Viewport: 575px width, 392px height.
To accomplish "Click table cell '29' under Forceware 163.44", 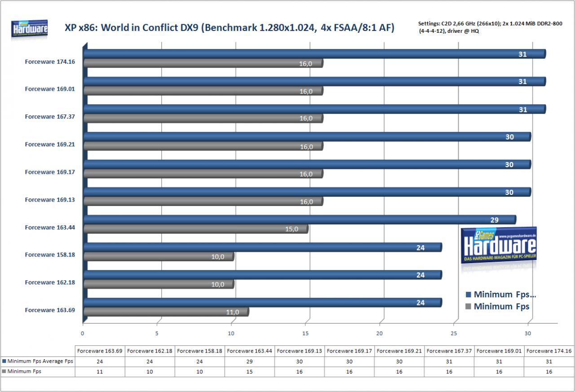I will (x=249, y=361).
